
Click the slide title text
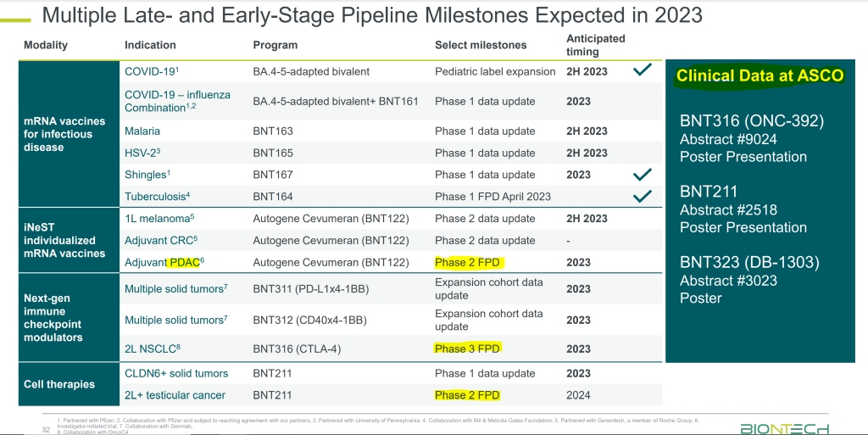pyautogui.click(x=372, y=14)
